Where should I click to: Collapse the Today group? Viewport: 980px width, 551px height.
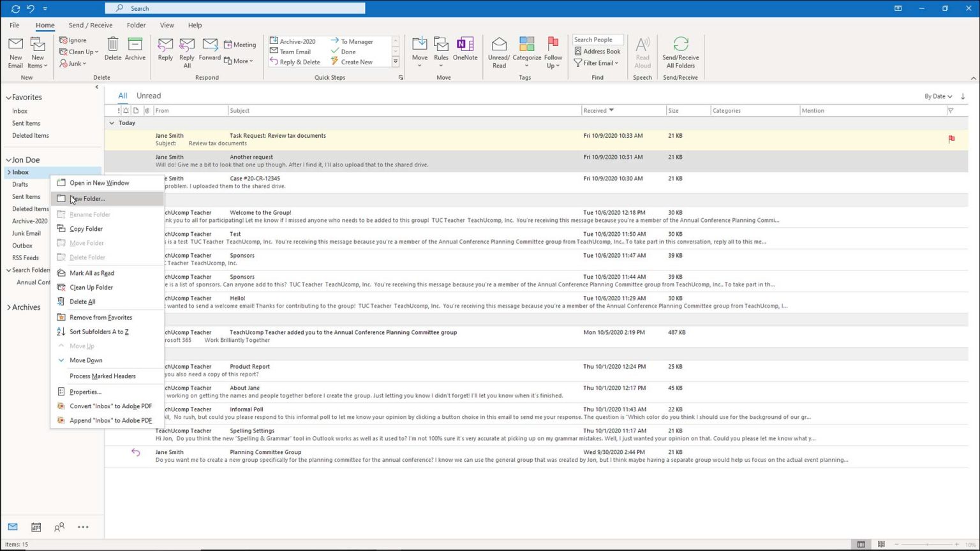112,122
